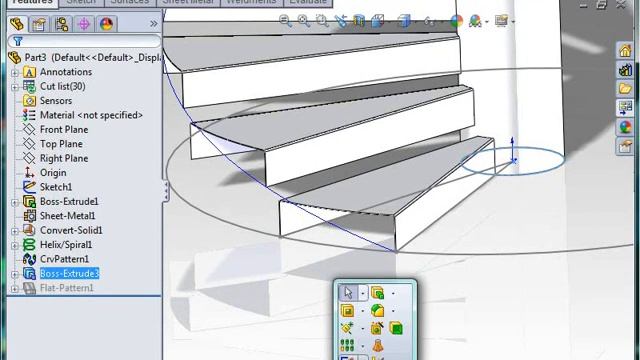This screenshot has height=360, width=640.
Task: Select Material <not specified> entry
Action: point(91,115)
